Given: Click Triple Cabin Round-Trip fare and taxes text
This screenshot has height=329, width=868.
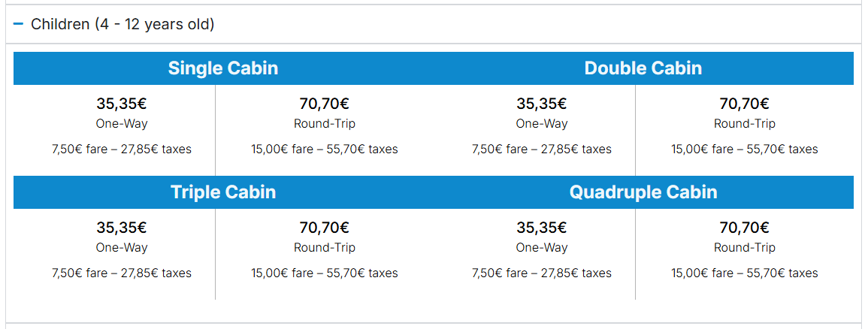Looking at the screenshot, I should pos(324,273).
